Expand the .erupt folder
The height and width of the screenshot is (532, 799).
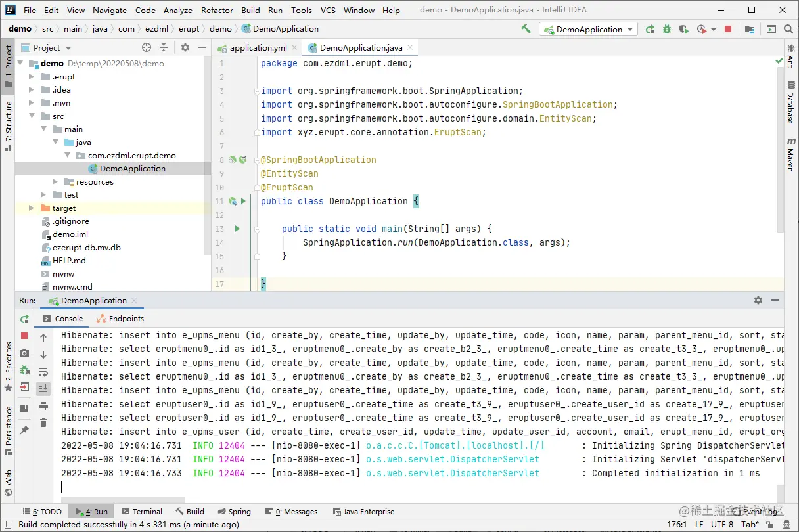32,77
